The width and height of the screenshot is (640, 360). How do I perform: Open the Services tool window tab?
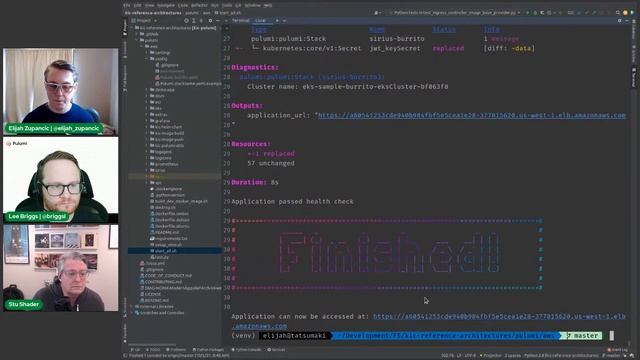pyautogui.click(x=276, y=350)
